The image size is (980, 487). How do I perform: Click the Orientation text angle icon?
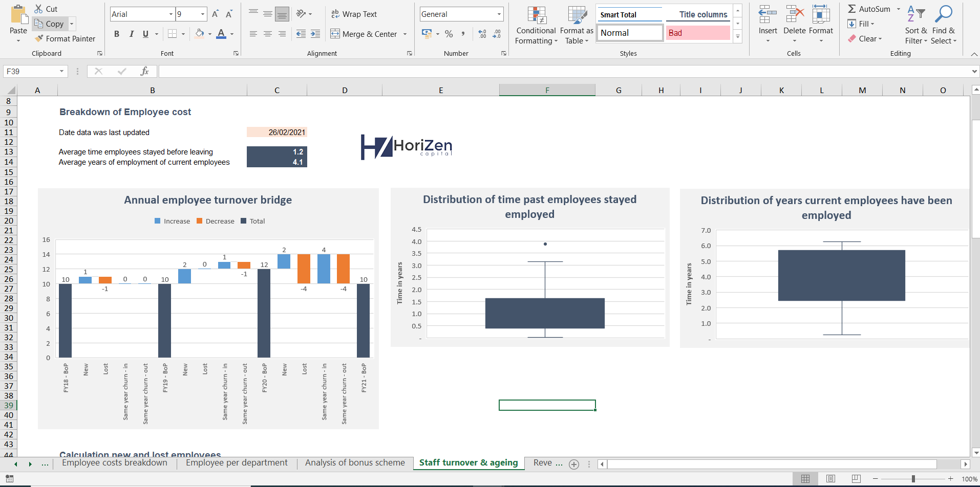302,14
